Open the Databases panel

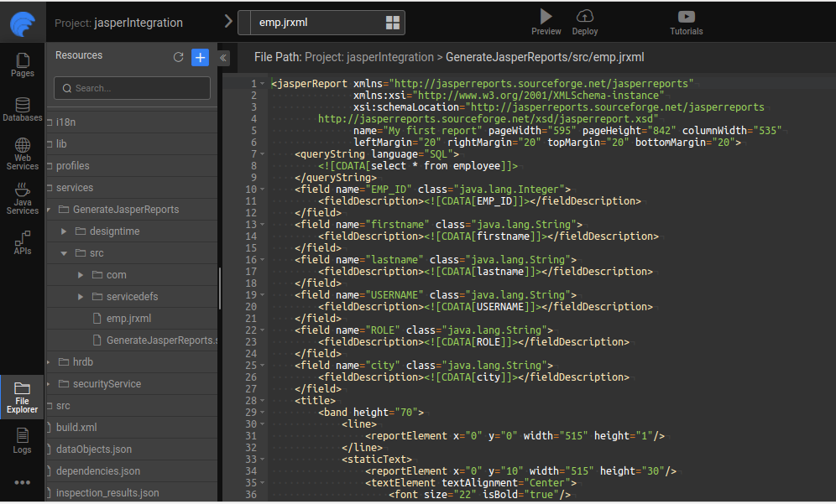23,110
